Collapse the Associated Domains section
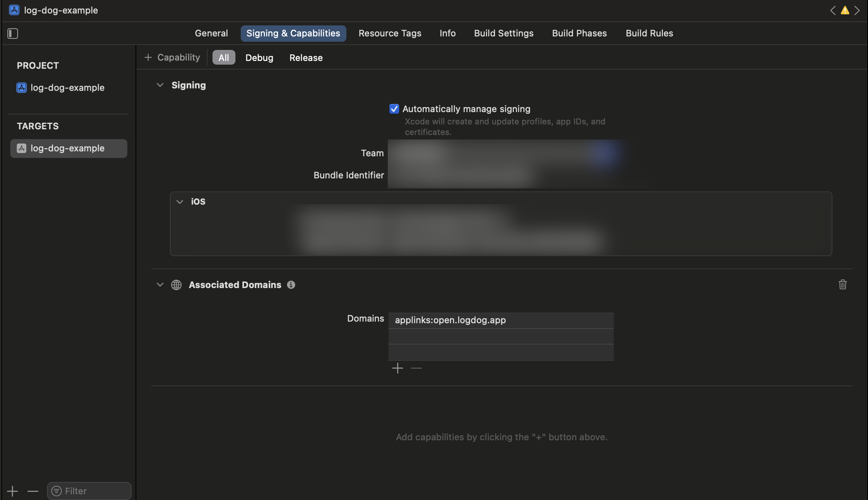This screenshot has height=500, width=868. pos(160,285)
